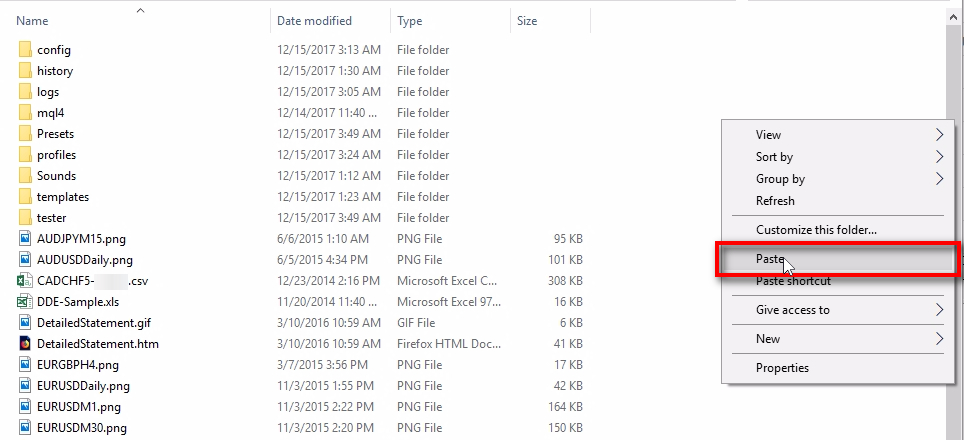Open the Give access to submenu

837,310
